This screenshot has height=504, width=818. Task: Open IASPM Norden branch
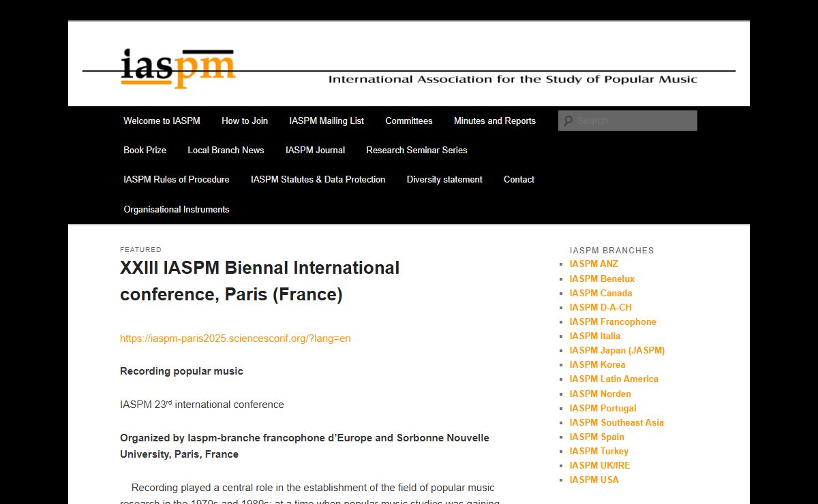601,394
